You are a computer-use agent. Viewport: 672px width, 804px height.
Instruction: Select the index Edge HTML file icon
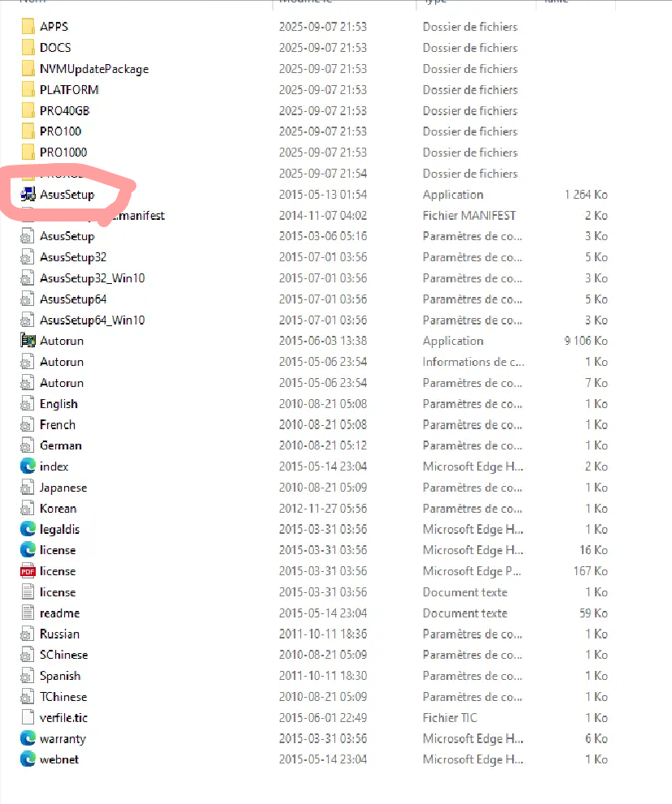click(x=28, y=466)
